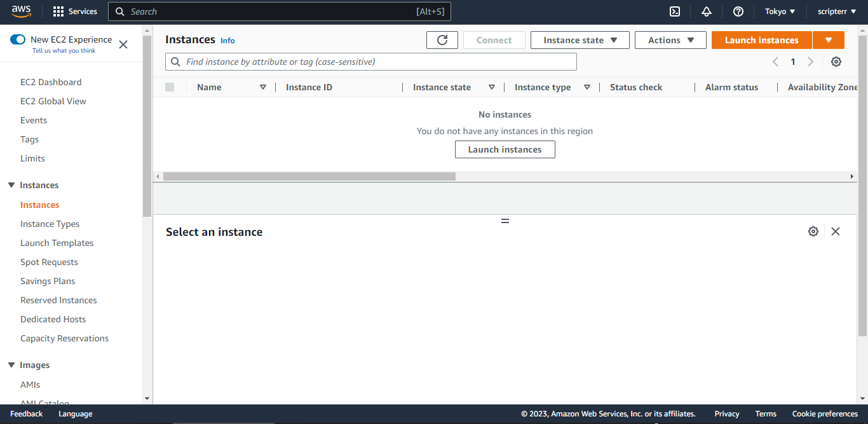Viewport: 868px width, 424px height.
Task: Open table preferences gear near pagination
Action: (x=836, y=62)
